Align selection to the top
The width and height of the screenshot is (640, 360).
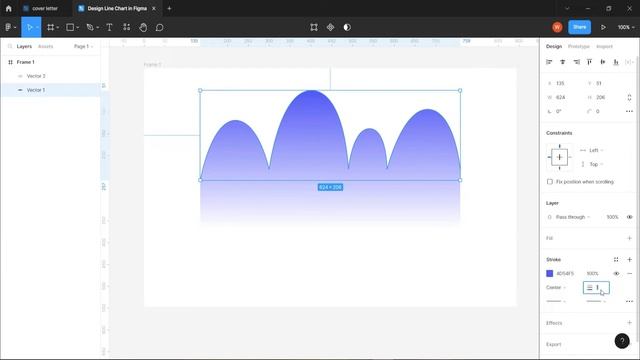point(589,62)
